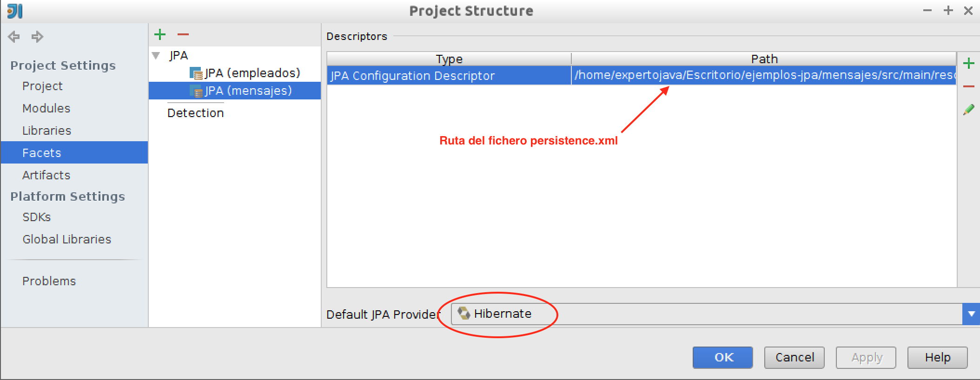Click the Cancel button

(795, 358)
